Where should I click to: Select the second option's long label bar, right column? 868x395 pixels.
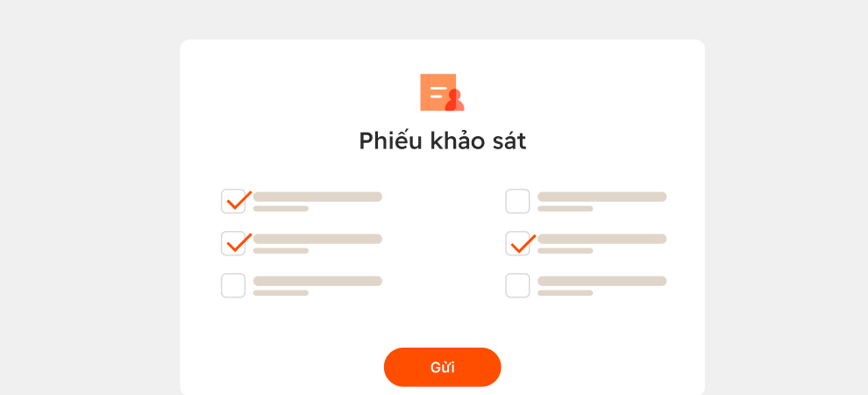pos(601,239)
